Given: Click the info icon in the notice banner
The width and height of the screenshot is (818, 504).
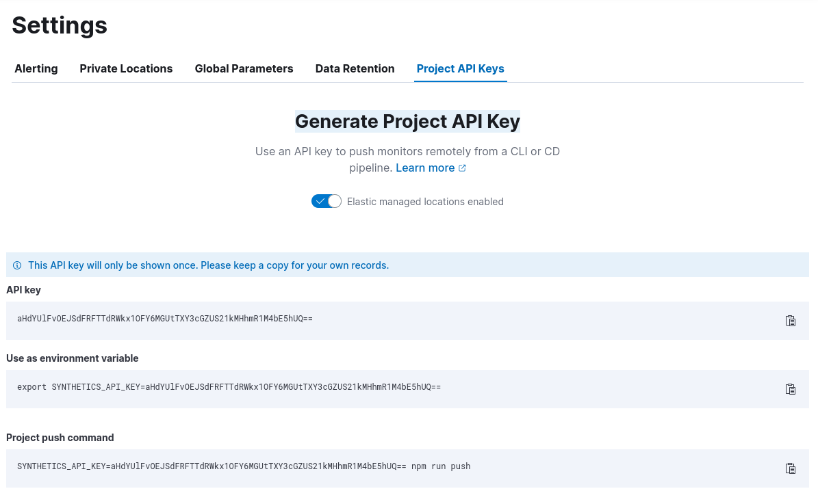Looking at the screenshot, I should (17, 265).
